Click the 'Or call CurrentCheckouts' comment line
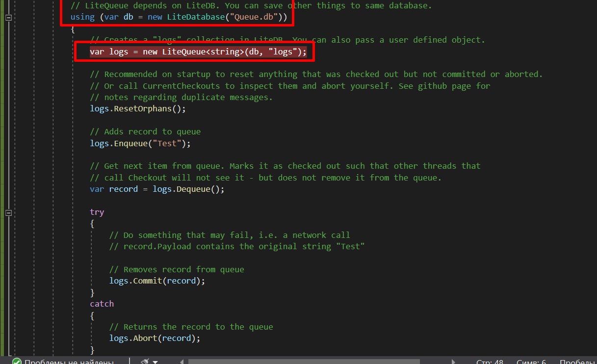 [289, 86]
